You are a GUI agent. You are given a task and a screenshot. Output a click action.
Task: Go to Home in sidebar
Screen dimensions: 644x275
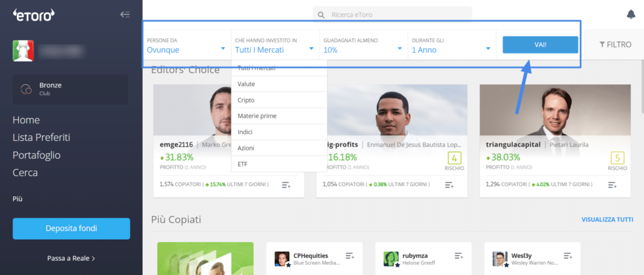coord(26,120)
